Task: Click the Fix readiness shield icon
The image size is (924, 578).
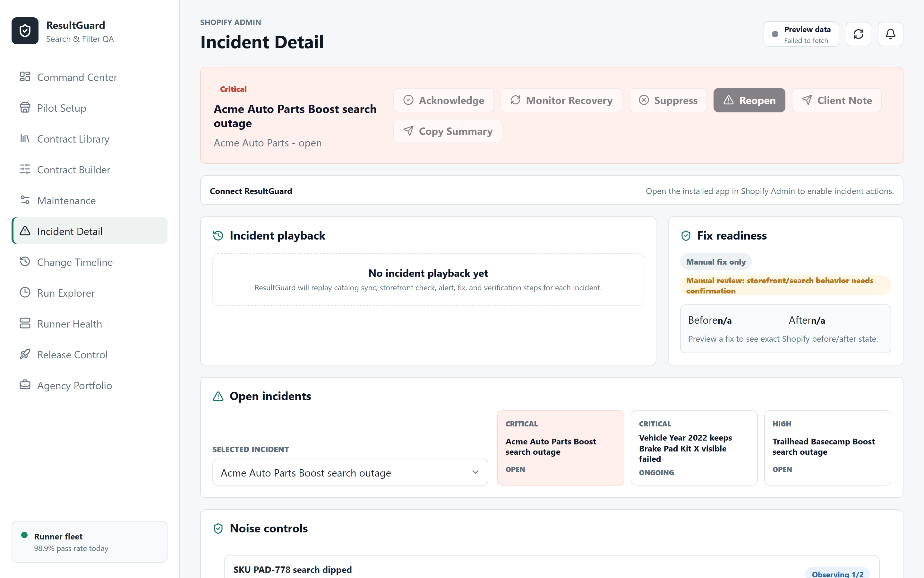Action: point(686,235)
